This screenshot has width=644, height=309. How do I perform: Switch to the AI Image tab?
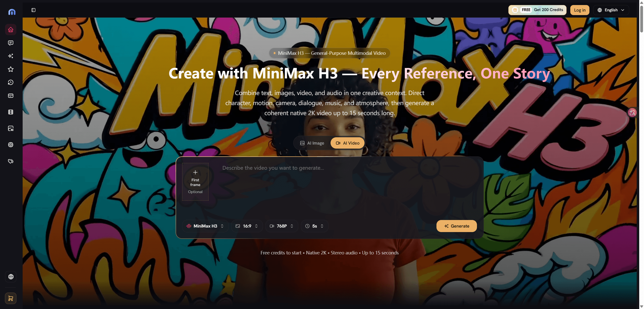coord(312,143)
